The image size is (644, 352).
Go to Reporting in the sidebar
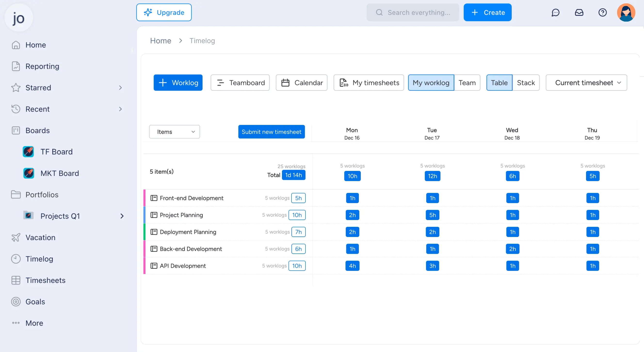point(42,66)
